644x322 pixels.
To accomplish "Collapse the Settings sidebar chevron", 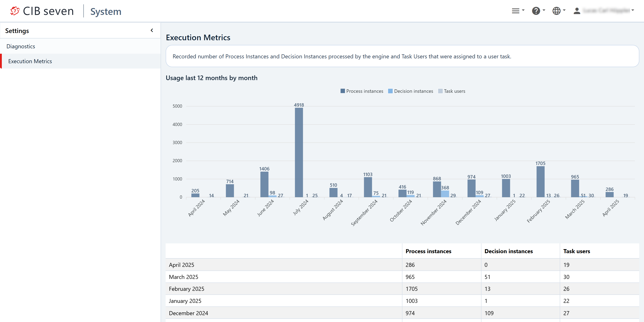I will [152, 31].
